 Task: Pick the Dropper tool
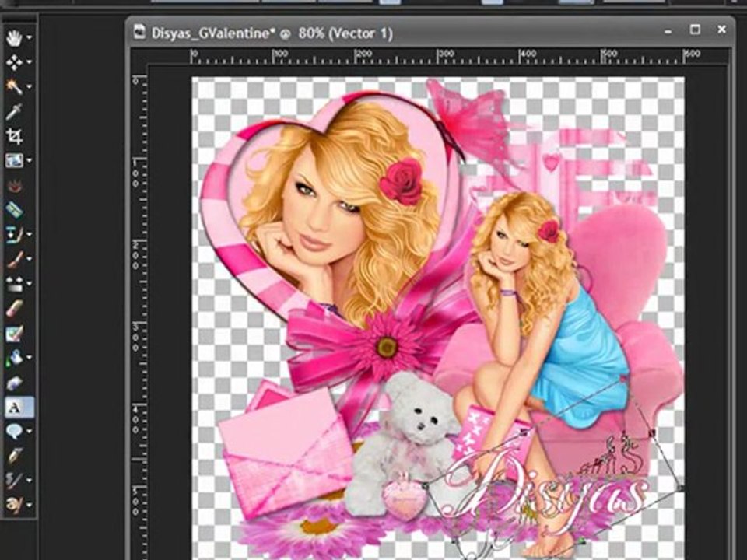14,112
